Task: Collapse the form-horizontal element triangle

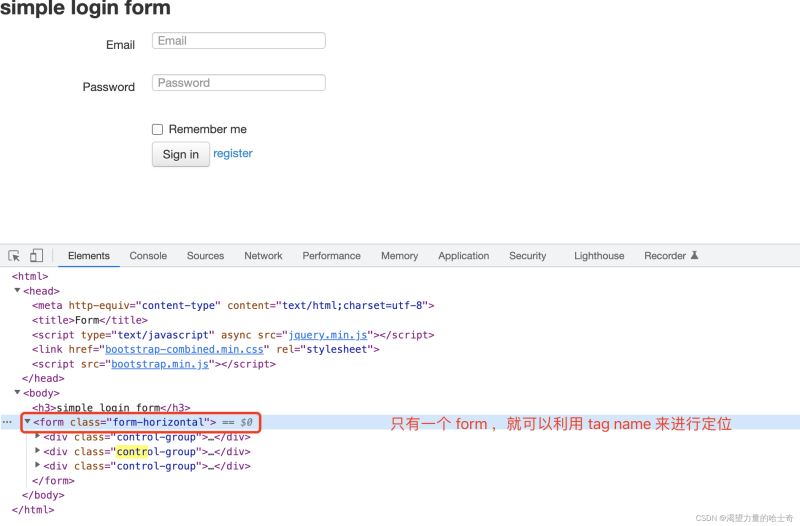Action: pyautogui.click(x=27, y=422)
